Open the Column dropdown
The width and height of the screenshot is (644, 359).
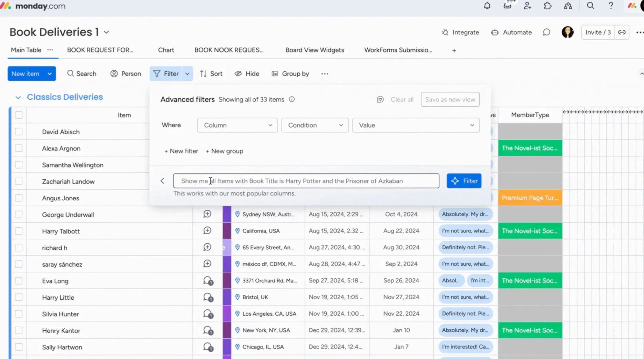tap(237, 125)
